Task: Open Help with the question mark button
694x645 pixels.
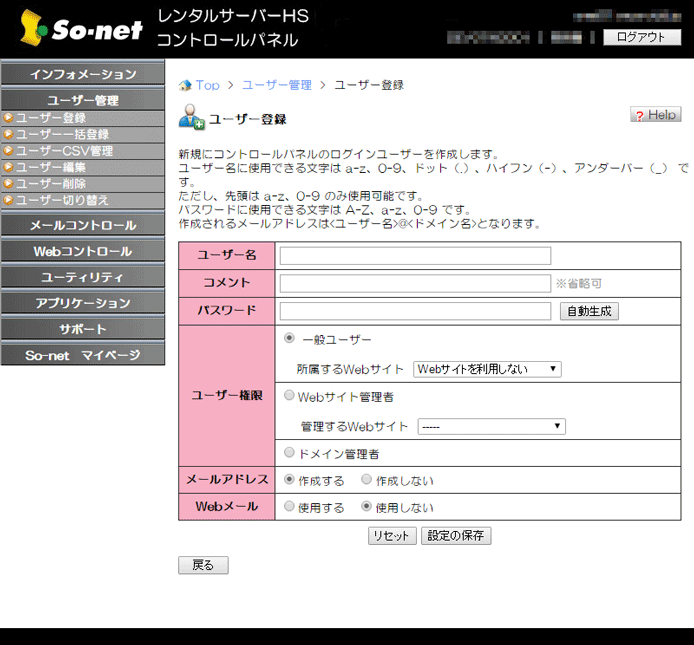Action: click(655, 115)
